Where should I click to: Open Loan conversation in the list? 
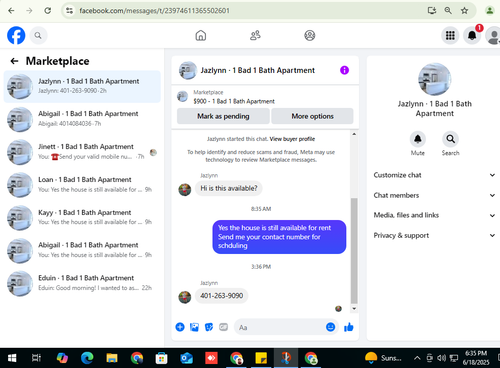point(82,185)
